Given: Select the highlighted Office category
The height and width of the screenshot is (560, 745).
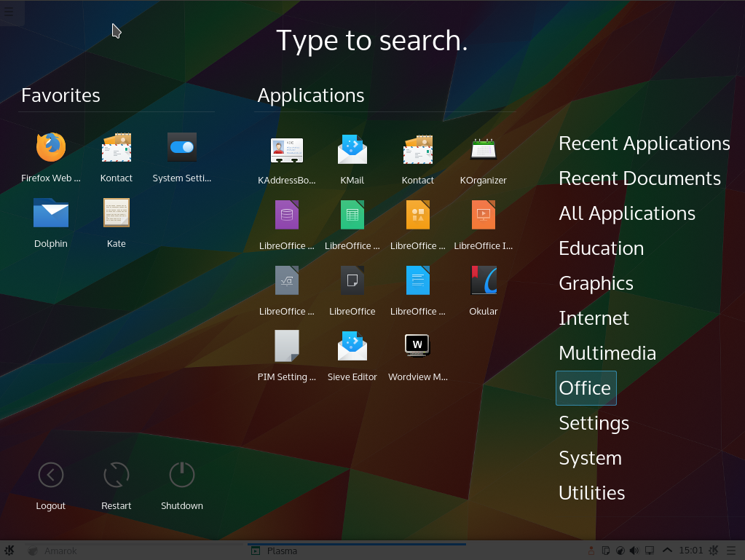Looking at the screenshot, I should [586, 388].
